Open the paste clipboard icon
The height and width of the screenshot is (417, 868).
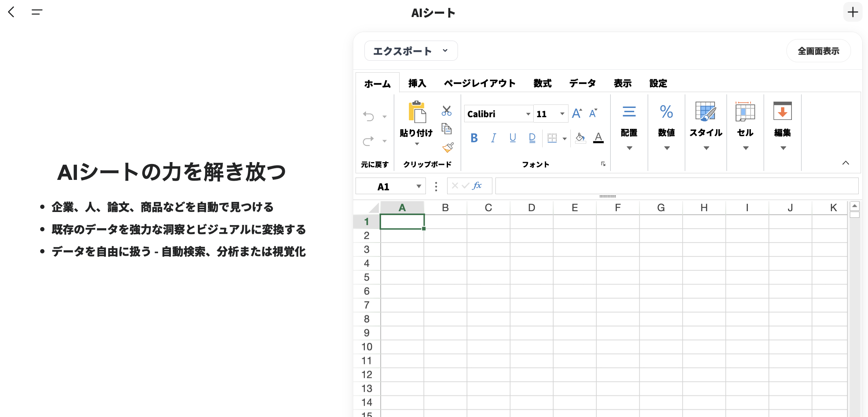click(x=417, y=113)
